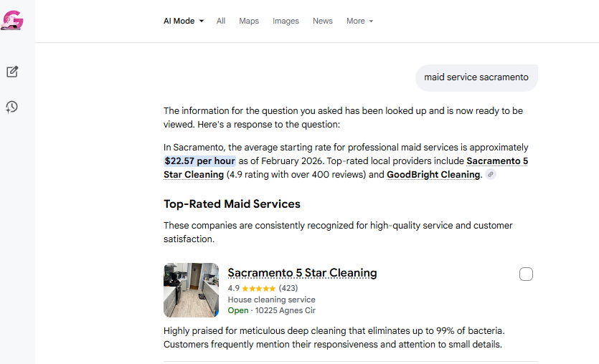The image size is (599, 364).
Task: Click the highlighted $22.57 per hour text
Action: (x=199, y=161)
